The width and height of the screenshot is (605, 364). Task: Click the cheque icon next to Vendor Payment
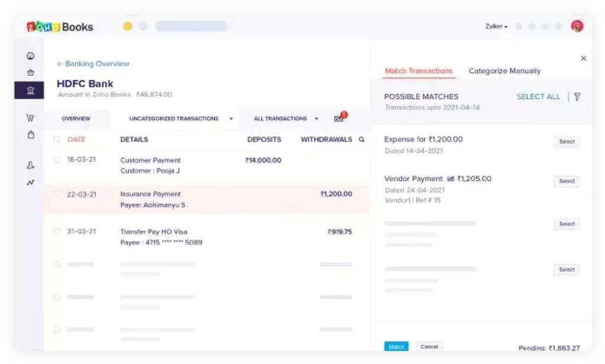[450, 178]
